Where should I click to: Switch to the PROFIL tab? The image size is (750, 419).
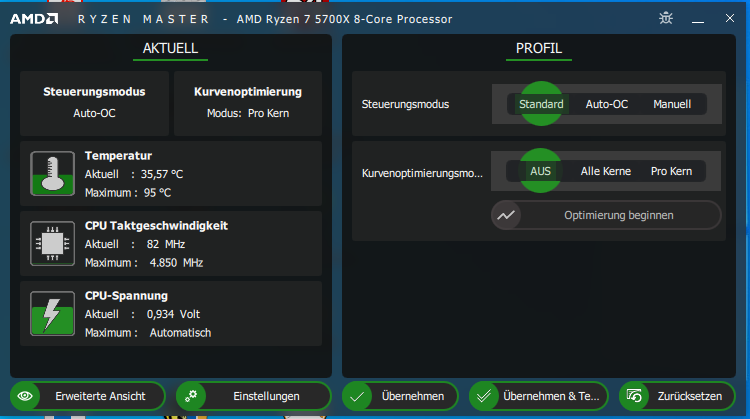pyautogui.click(x=539, y=48)
